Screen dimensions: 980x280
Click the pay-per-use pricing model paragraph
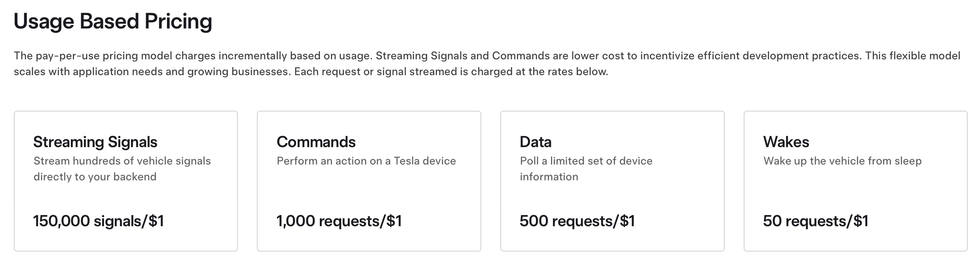(487, 64)
